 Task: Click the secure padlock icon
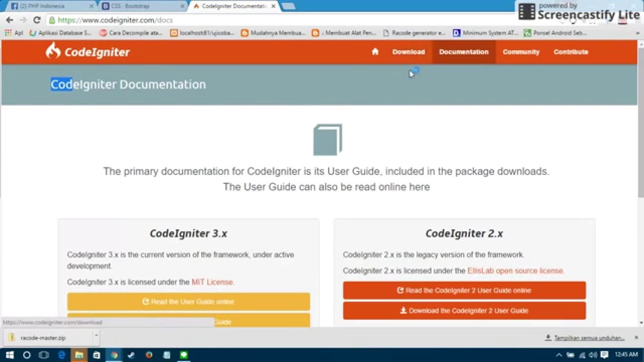click(x=52, y=20)
